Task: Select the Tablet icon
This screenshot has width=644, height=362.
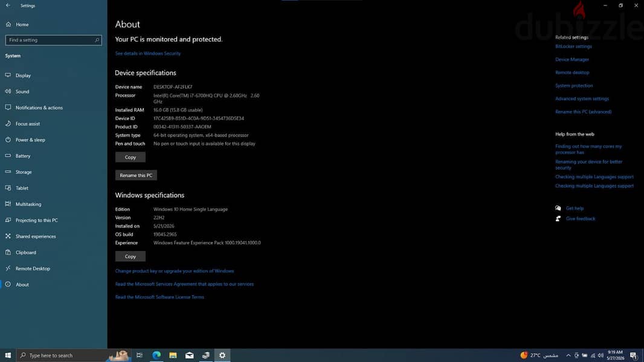Action: point(8,188)
